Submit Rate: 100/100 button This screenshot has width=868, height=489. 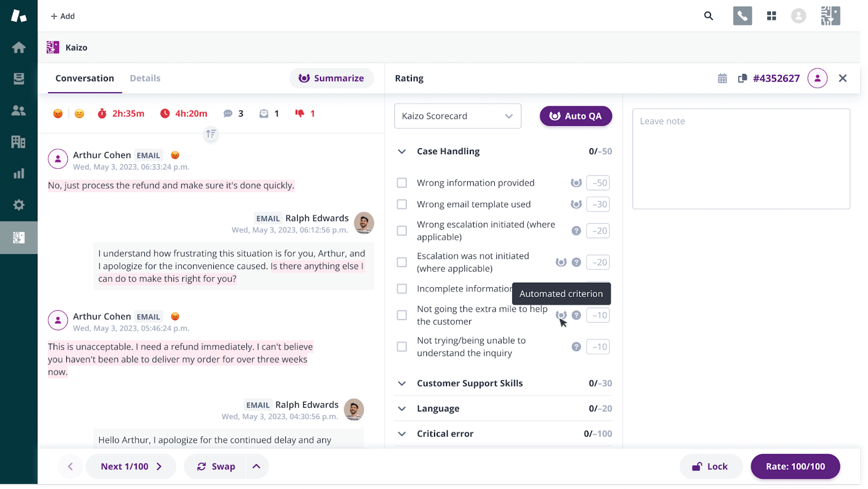[x=795, y=466]
